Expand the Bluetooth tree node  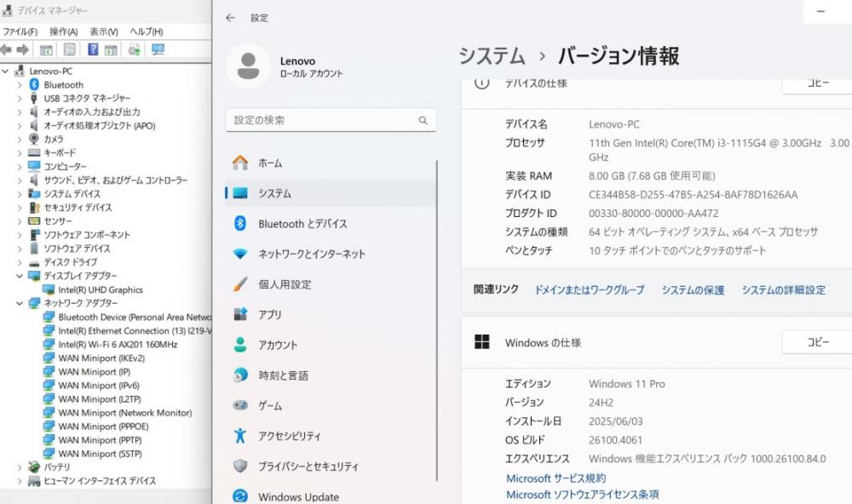(x=20, y=85)
